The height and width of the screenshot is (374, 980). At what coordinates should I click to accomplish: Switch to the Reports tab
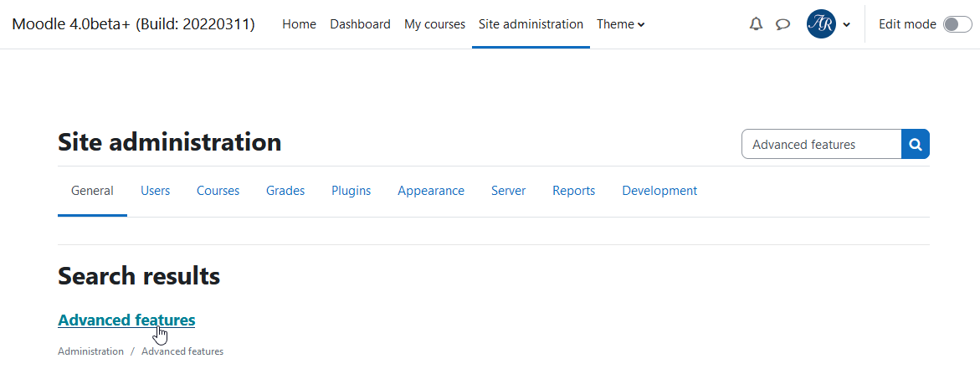click(574, 191)
